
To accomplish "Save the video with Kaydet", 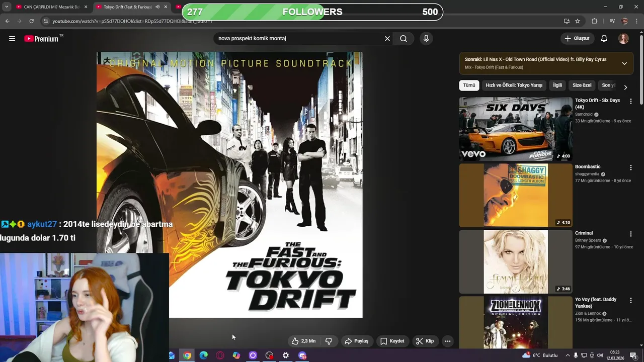I will coord(392,341).
